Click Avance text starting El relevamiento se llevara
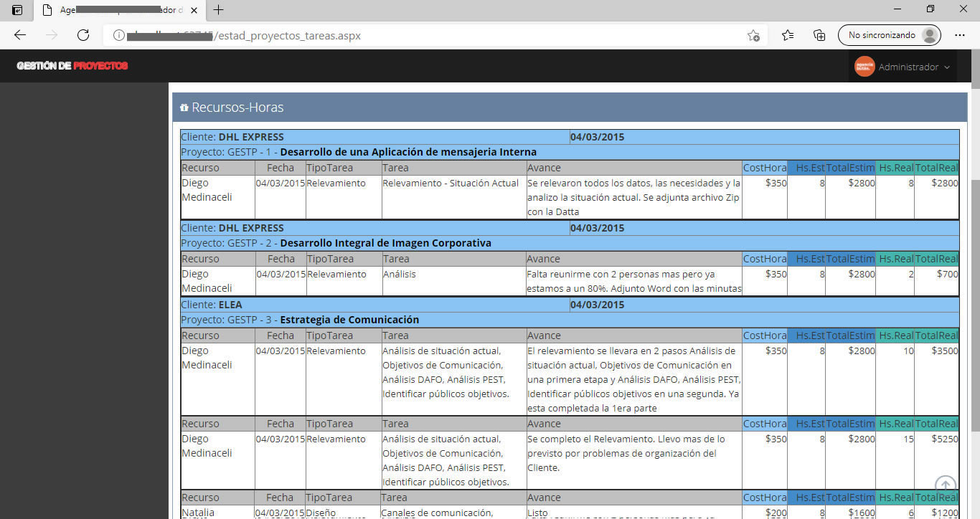980x519 pixels. click(633, 379)
